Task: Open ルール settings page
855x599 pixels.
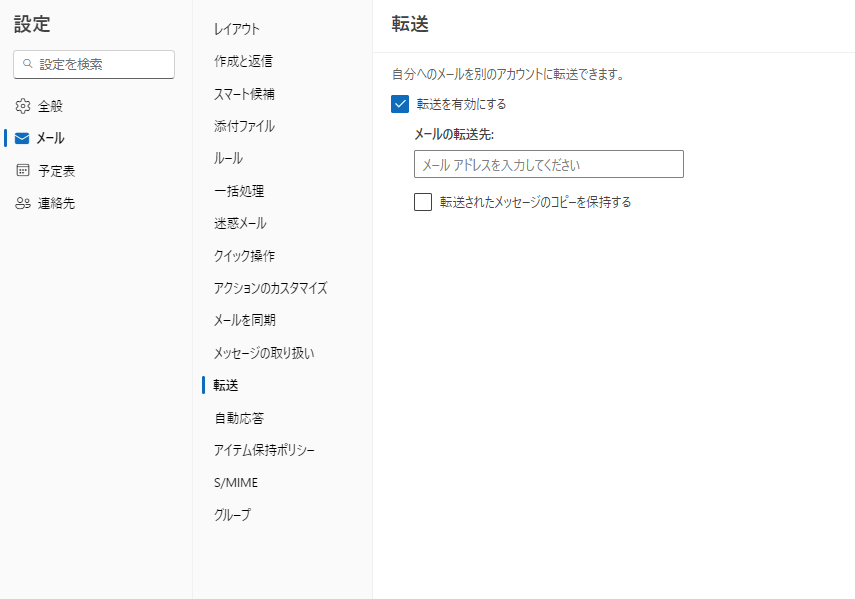Action: [228, 158]
